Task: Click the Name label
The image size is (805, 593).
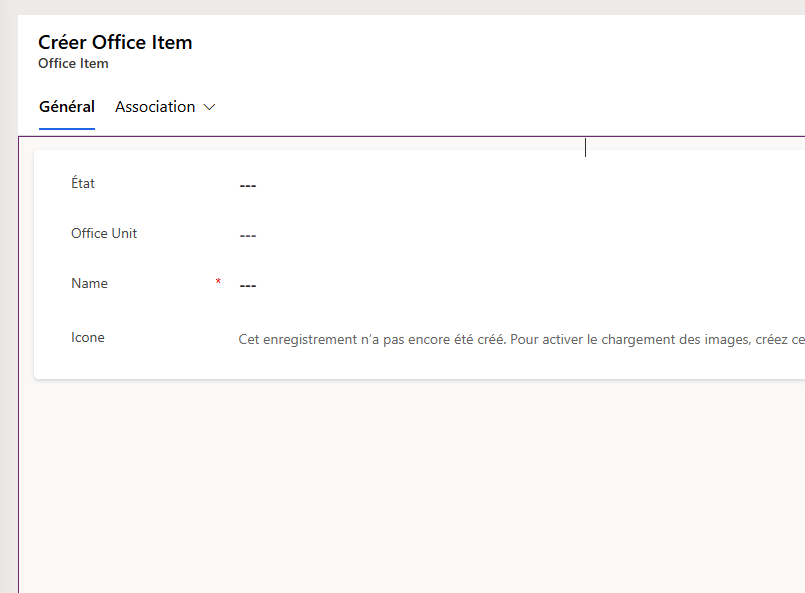Action: [x=89, y=283]
